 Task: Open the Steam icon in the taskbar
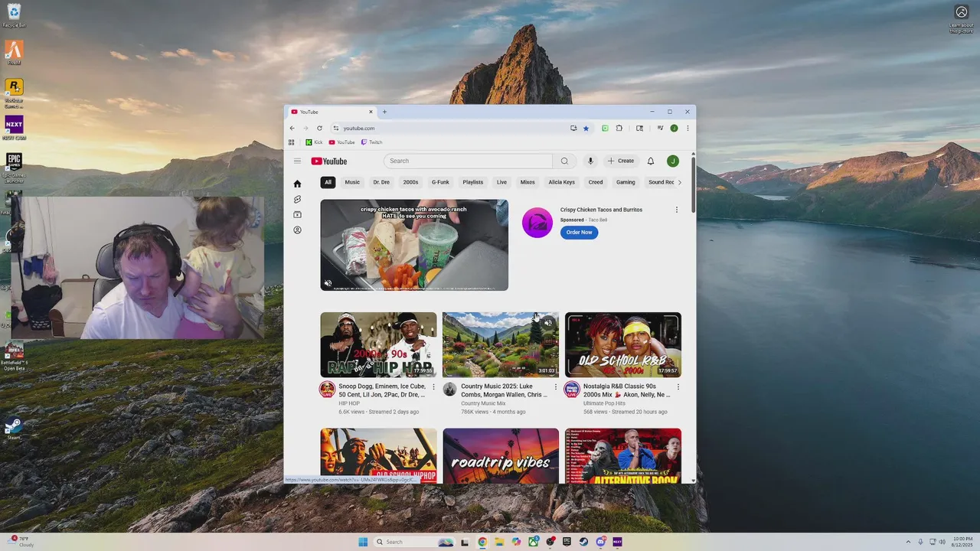(583, 542)
